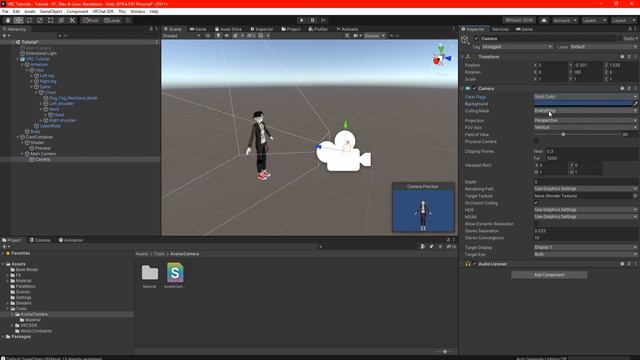The height and width of the screenshot is (360, 640).
Task: Click the Add Component button
Action: pyautogui.click(x=549, y=275)
